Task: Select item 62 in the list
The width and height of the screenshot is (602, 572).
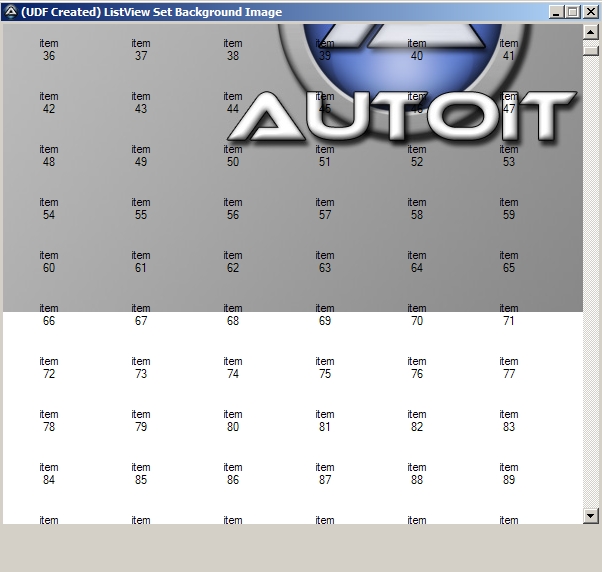Action: [x=233, y=262]
